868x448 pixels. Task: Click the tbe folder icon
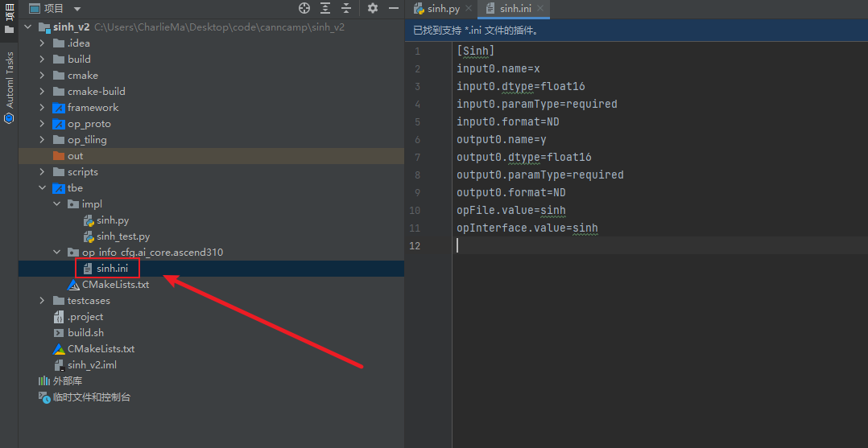pyautogui.click(x=59, y=188)
